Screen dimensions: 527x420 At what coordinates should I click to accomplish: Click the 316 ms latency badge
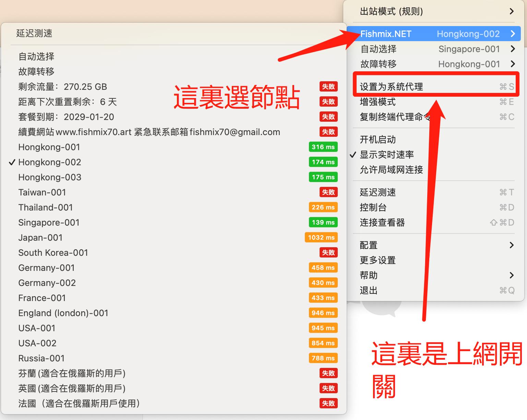click(323, 147)
